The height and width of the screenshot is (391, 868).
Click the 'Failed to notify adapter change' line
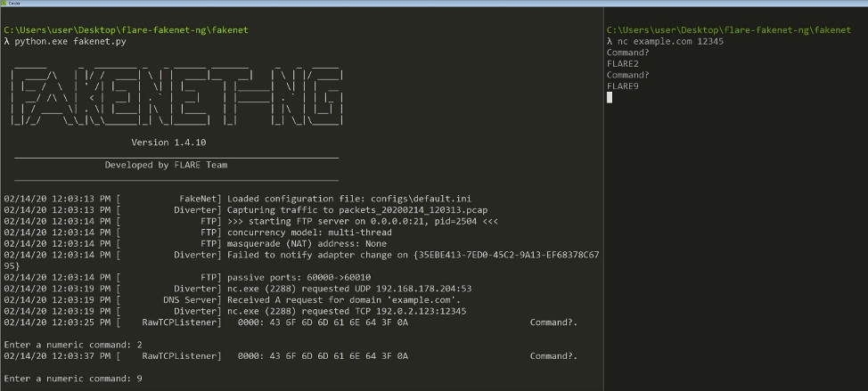413,255
